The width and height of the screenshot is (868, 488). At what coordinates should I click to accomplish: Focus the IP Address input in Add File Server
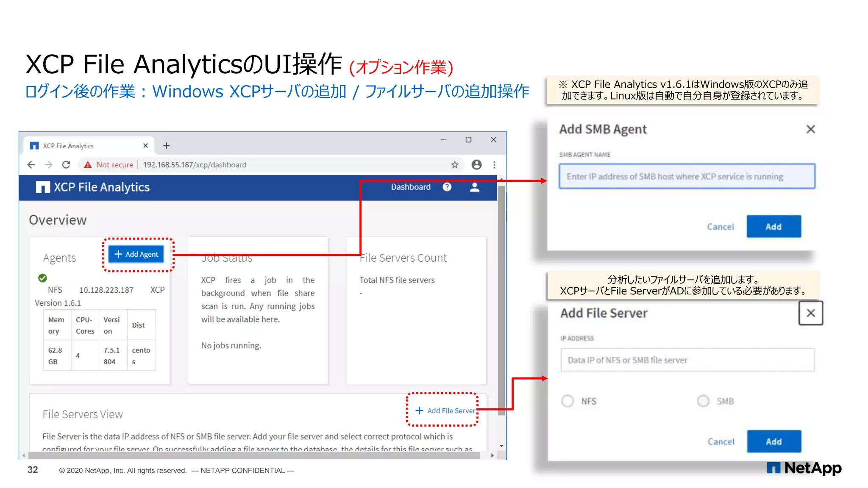(x=687, y=360)
